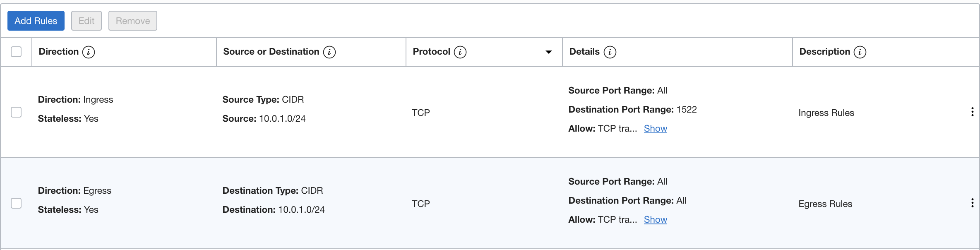Select the Egress rule row checkbox
980x250 pixels.
pyautogui.click(x=16, y=203)
